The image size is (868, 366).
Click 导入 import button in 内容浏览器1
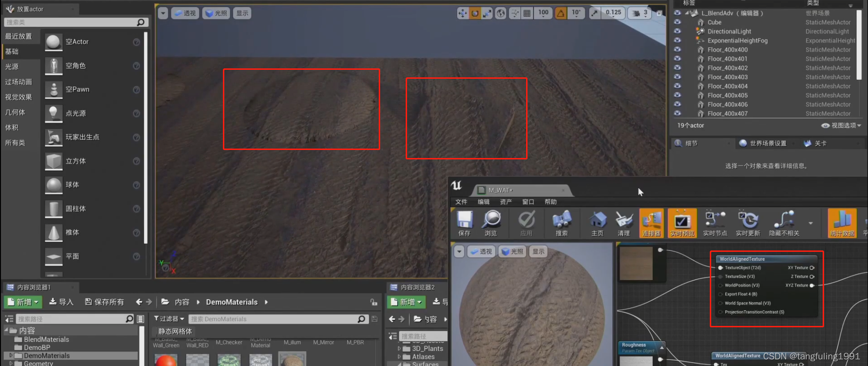[x=61, y=302]
